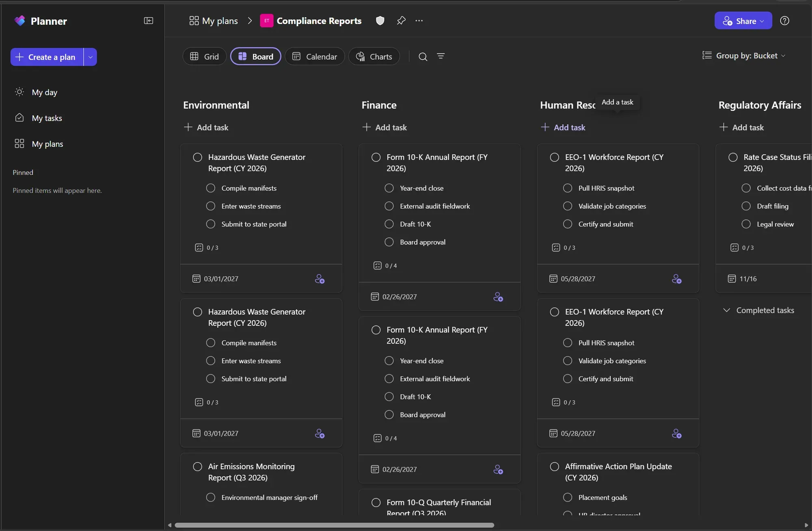
Task: Open the help question mark icon
Action: pyautogui.click(x=785, y=21)
